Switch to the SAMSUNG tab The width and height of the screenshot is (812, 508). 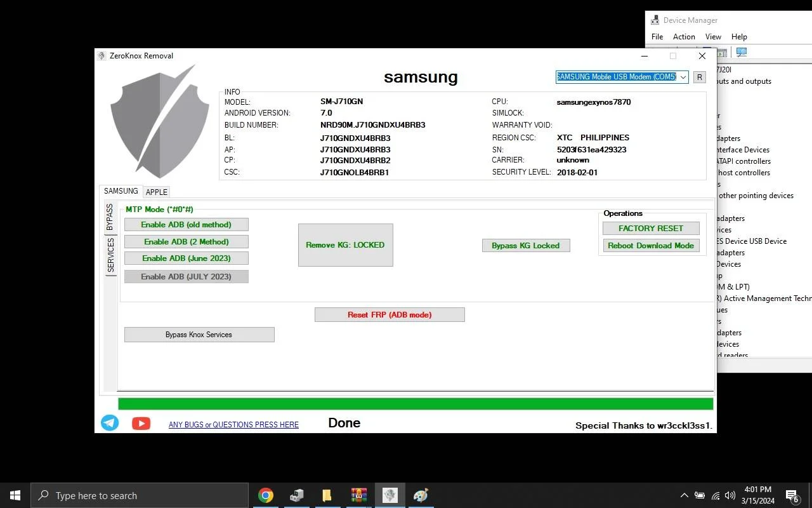click(121, 191)
